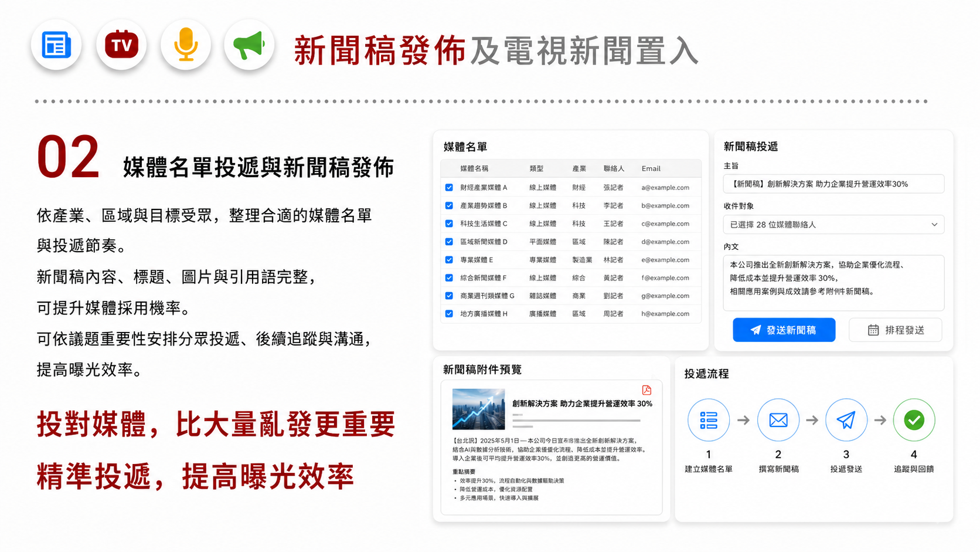The width and height of the screenshot is (980, 552).
Task: Uncheck the 綜合新聞媒體 F checkbox
Action: click(x=449, y=278)
